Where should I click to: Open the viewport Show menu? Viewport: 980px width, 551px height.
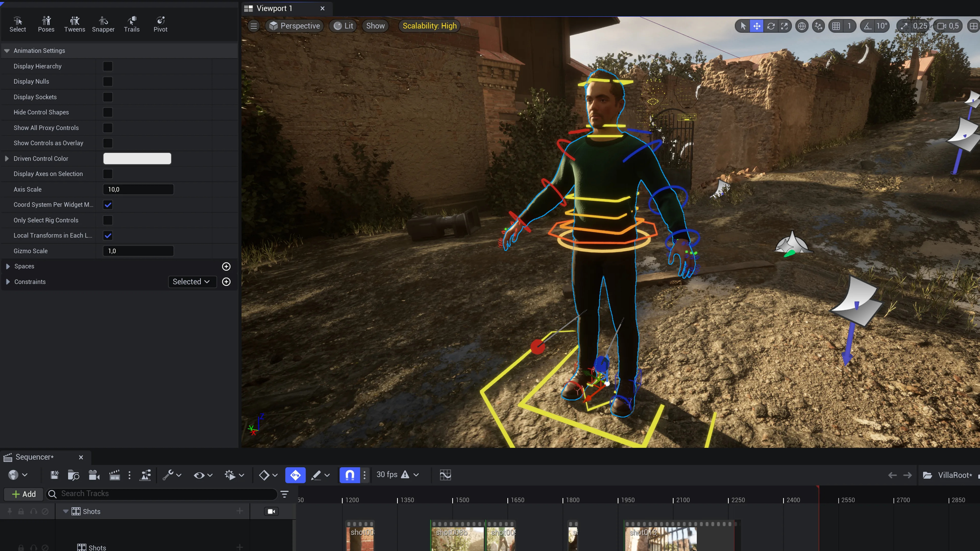coord(375,26)
